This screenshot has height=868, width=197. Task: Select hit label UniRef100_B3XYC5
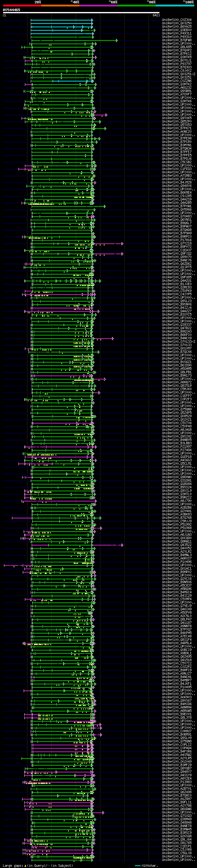pyautogui.click(x=177, y=315)
